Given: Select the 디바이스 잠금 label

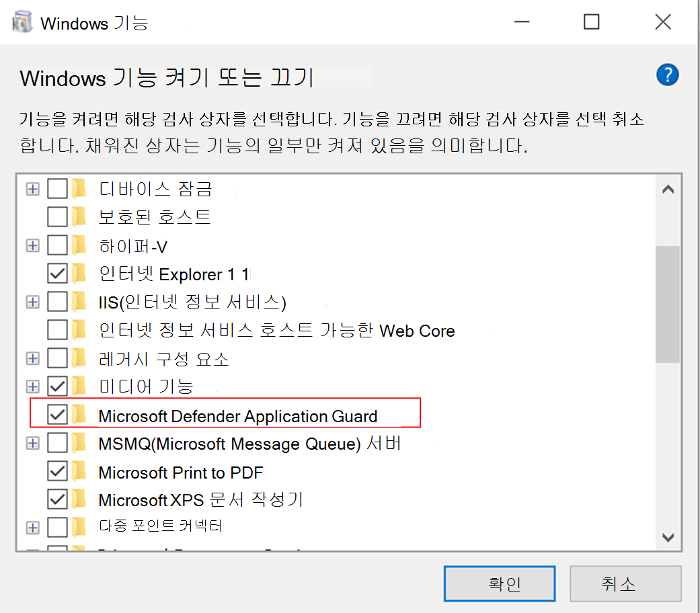Looking at the screenshot, I should click(x=155, y=189).
